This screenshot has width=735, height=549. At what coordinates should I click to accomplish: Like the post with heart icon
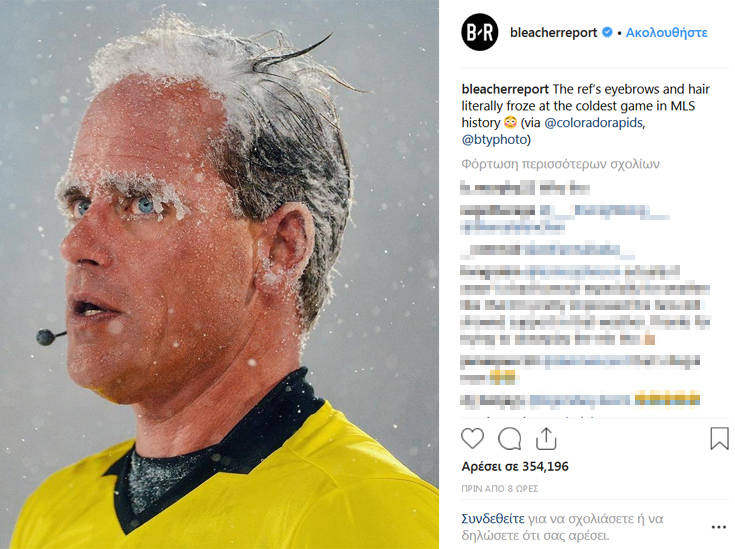472,438
